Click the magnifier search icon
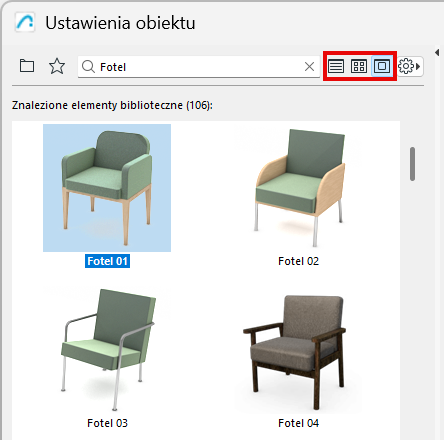444x440 pixels. 88,67
